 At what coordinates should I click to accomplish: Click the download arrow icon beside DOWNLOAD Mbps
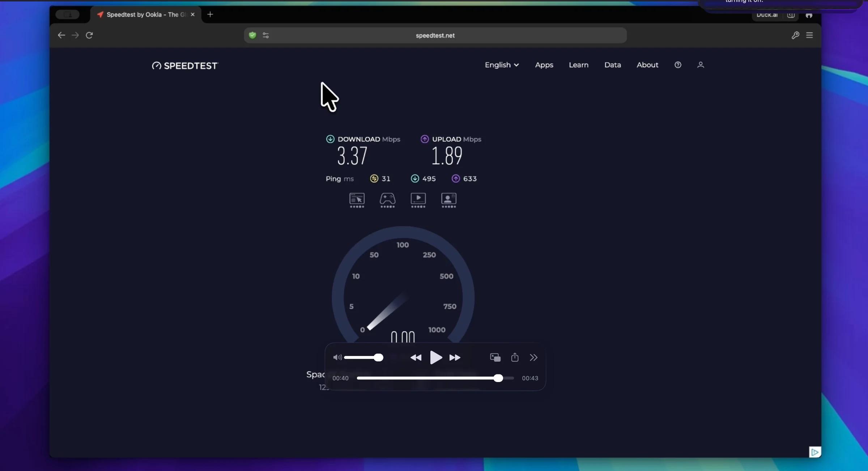click(330, 139)
